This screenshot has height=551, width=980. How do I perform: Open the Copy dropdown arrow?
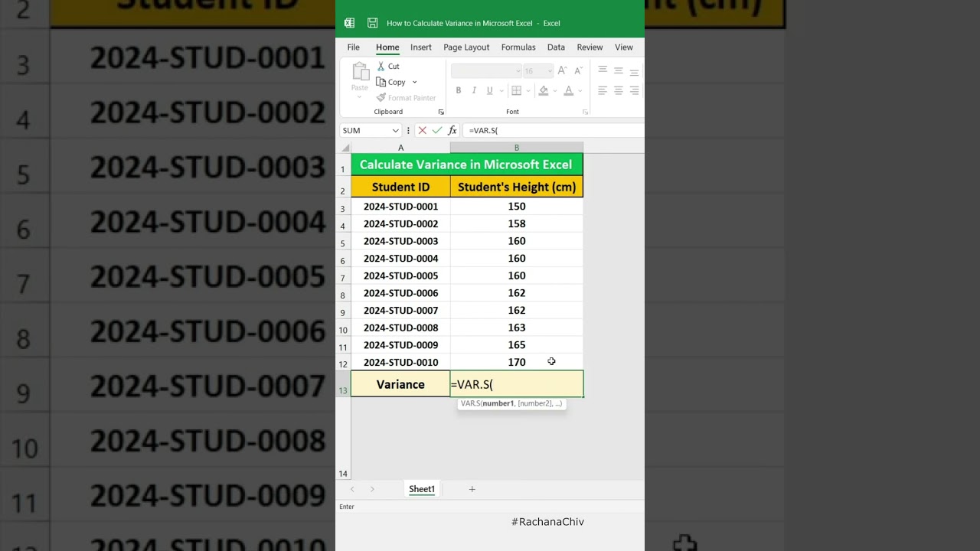pos(415,82)
